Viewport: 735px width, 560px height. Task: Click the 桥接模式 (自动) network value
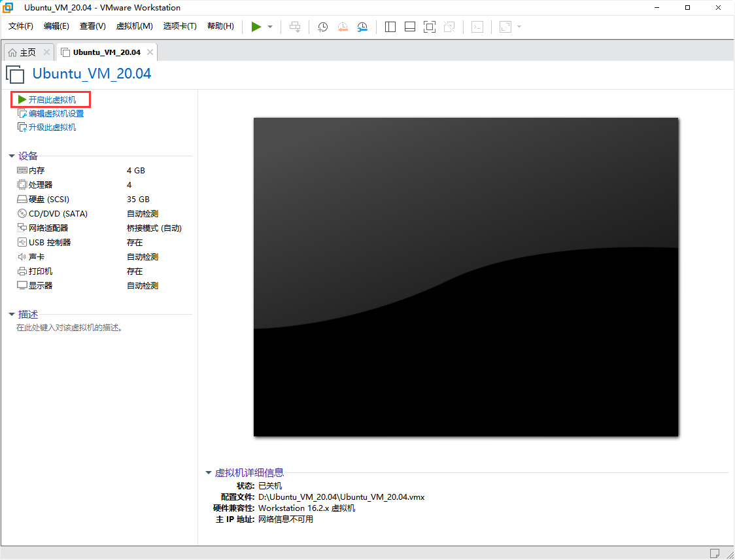pyautogui.click(x=154, y=228)
